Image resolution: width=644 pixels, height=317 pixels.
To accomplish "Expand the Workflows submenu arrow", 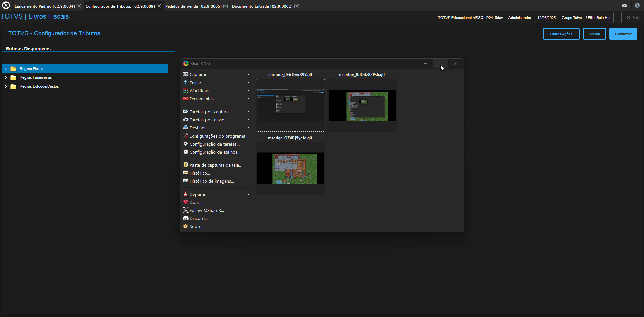I will click(248, 91).
